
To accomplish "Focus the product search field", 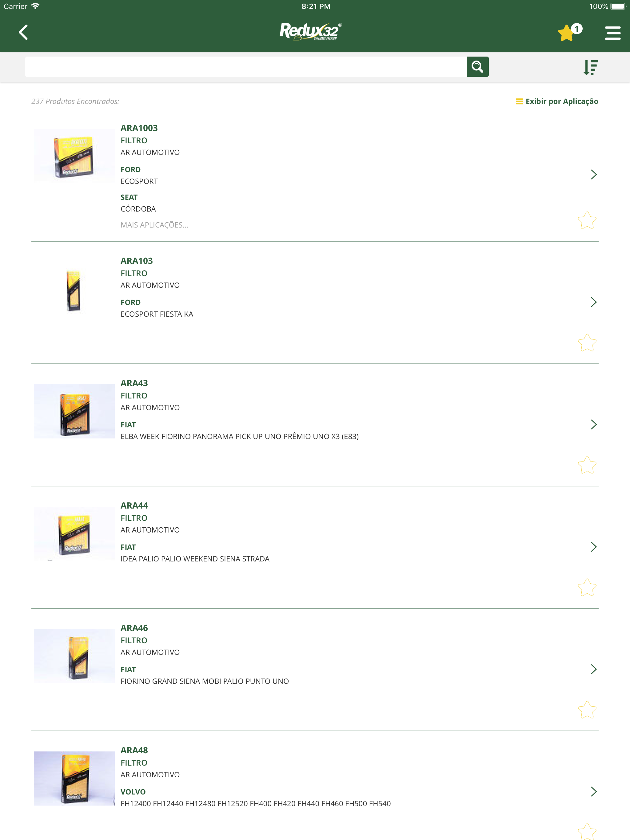I will [245, 67].
